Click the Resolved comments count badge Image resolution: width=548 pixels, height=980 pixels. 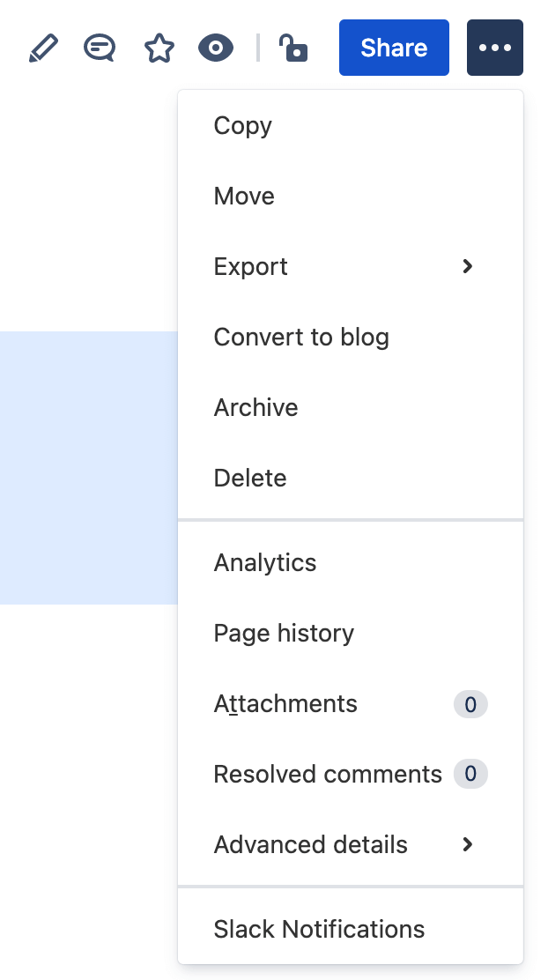click(x=470, y=774)
